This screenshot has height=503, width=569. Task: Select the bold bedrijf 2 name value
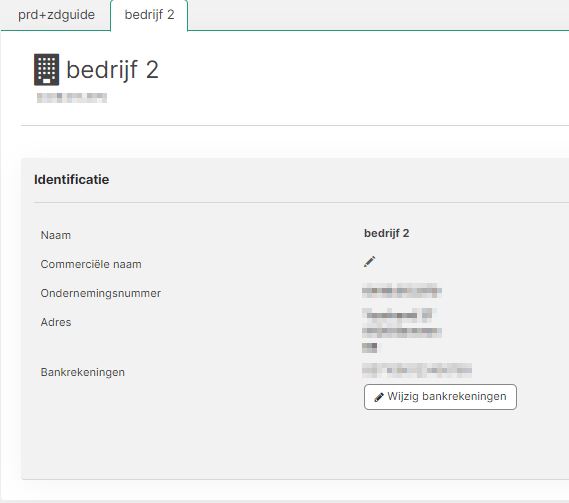386,233
